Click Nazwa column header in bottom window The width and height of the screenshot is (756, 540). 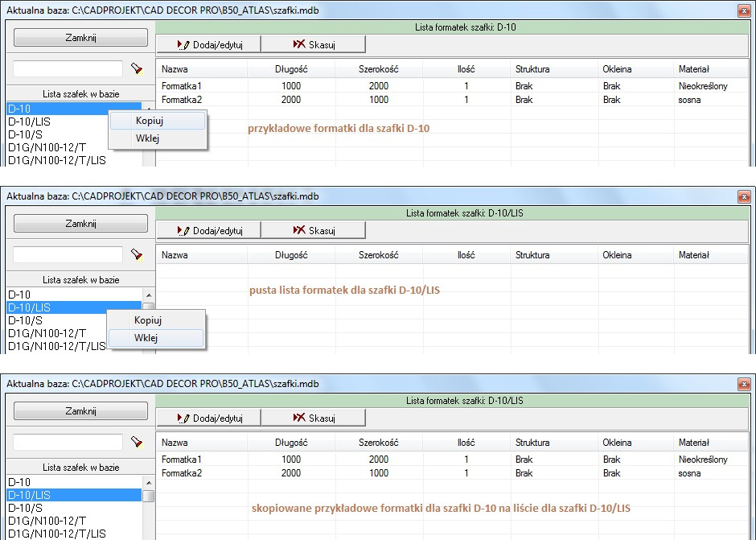[202, 443]
